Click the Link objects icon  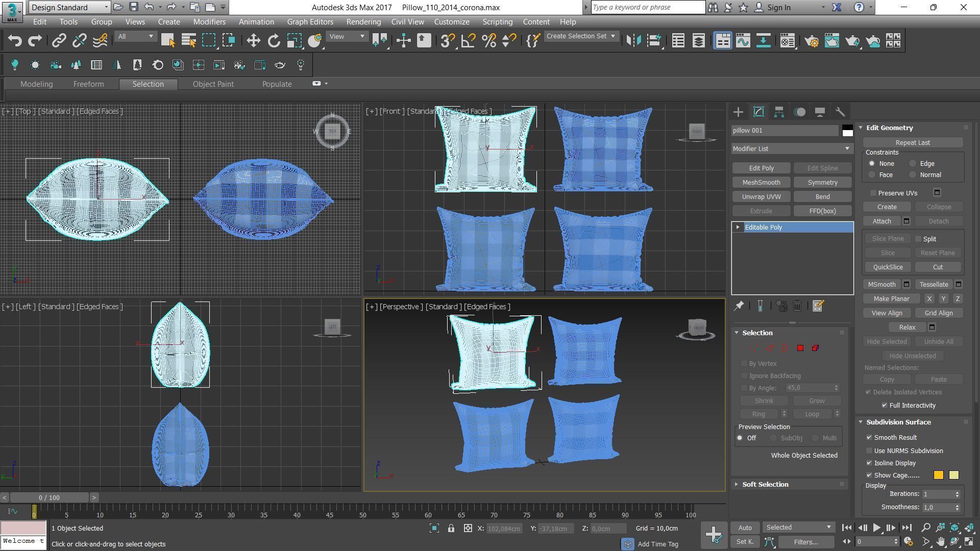pyautogui.click(x=59, y=41)
